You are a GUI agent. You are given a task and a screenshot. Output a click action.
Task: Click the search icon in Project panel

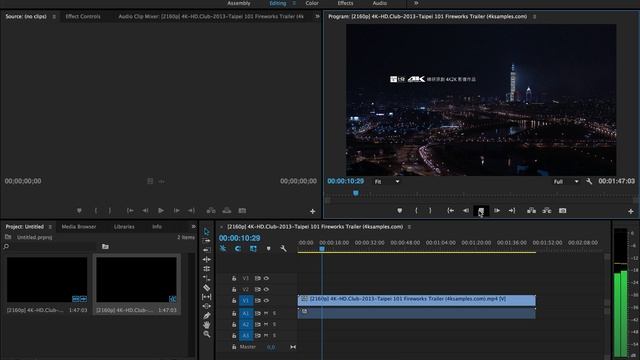pyautogui.click(x=6, y=247)
